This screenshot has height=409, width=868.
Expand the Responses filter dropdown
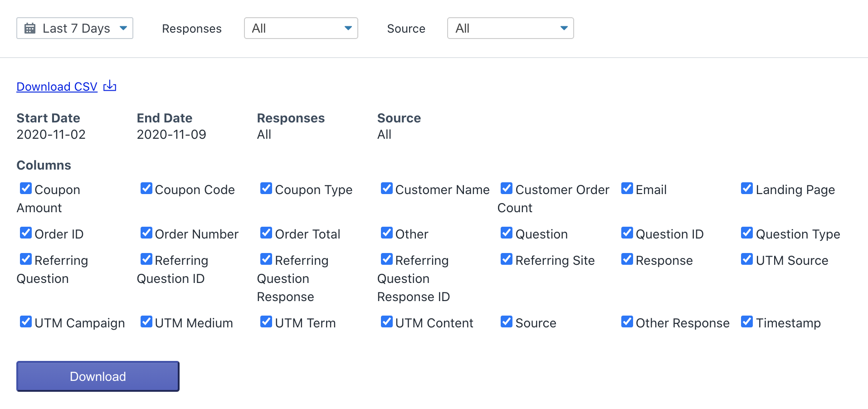pos(301,28)
